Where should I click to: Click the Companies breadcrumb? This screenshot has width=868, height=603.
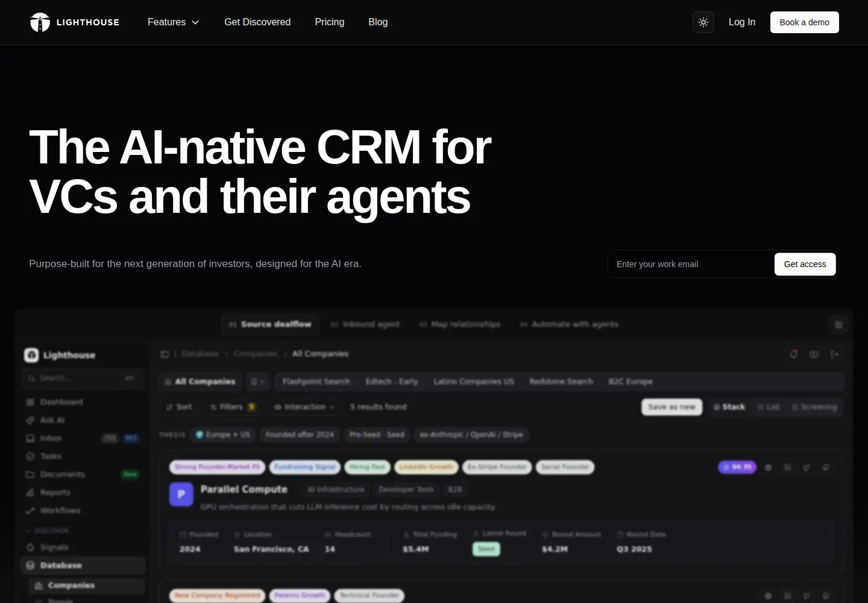coord(256,354)
